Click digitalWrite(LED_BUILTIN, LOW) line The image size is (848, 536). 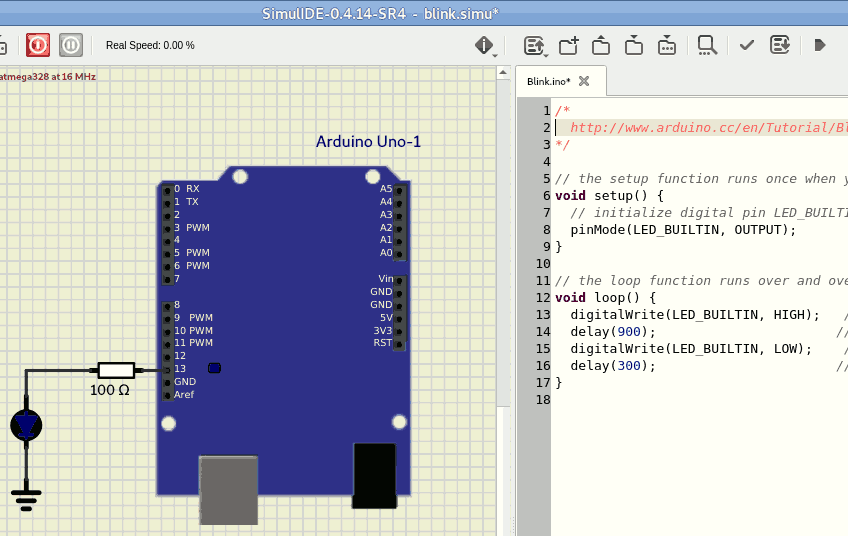click(x=691, y=349)
